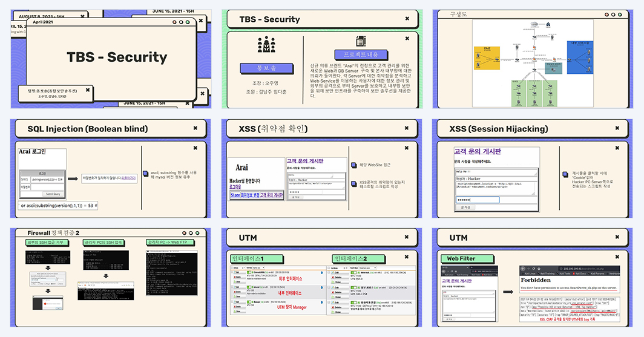Click the bullet square beside 해당 WebSite 접근
The width and height of the screenshot is (644, 337).
tap(354, 165)
